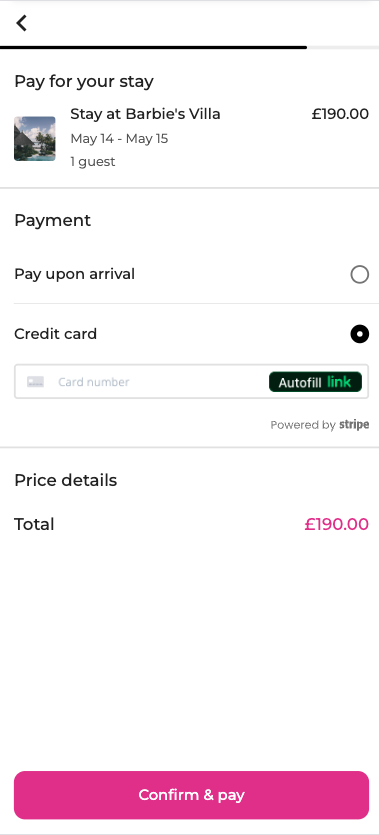The width and height of the screenshot is (379, 835).
Task: Focus the Card number input field
Action: tap(160, 382)
